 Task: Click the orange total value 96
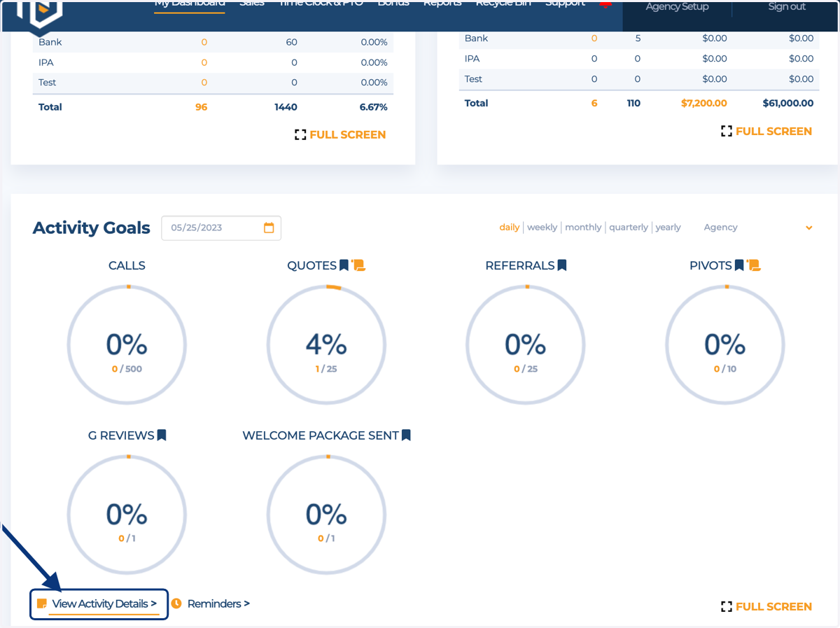201,107
